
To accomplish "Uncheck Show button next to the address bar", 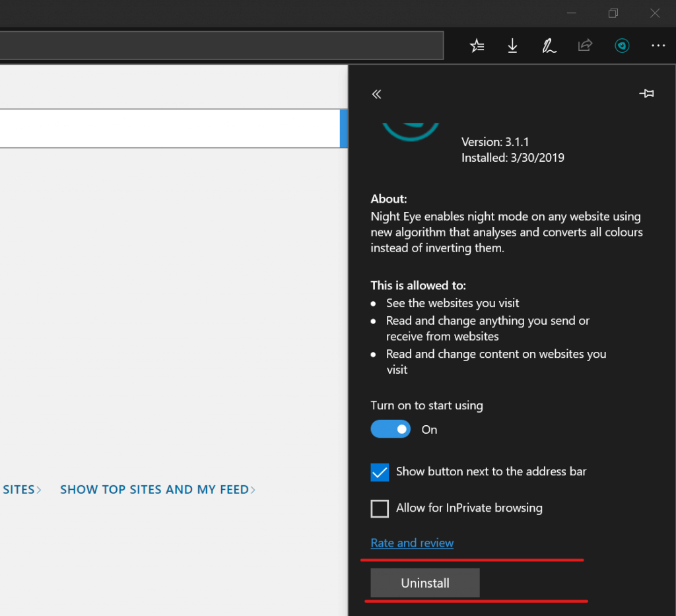I will point(380,472).
